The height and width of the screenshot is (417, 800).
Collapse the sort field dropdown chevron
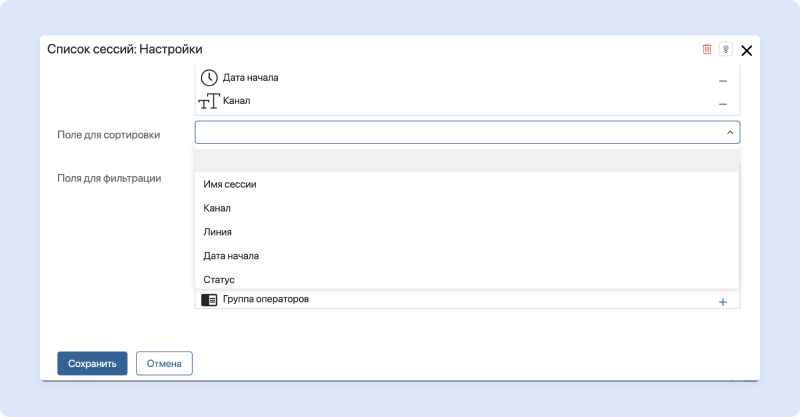pyautogui.click(x=729, y=132)
